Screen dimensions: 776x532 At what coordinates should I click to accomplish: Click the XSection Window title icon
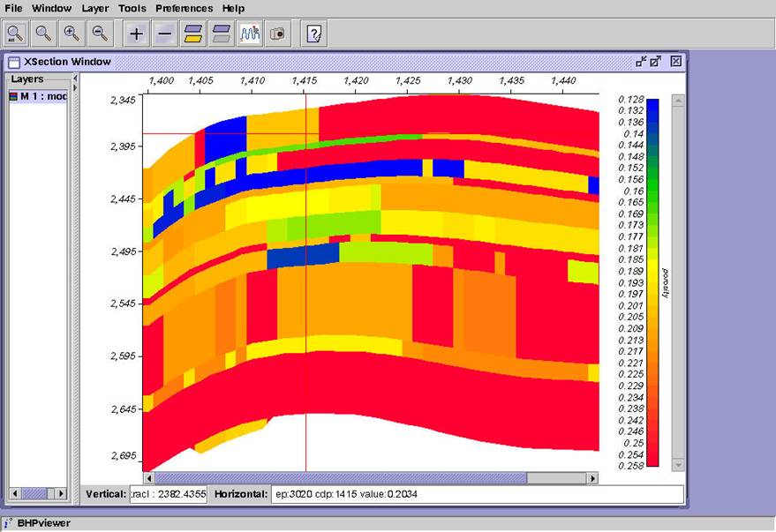click(14, 62)
